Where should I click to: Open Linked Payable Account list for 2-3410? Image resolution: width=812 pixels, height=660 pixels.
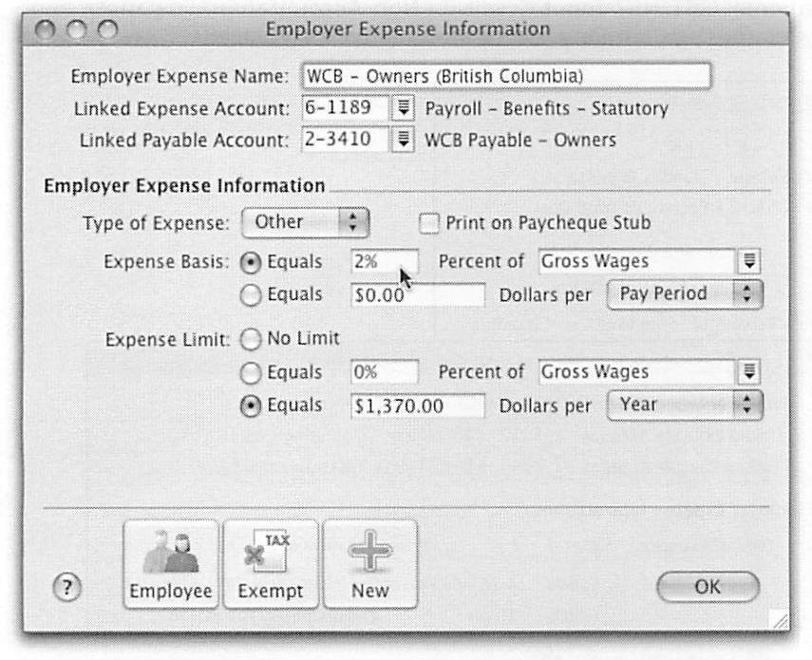(403, 140)
